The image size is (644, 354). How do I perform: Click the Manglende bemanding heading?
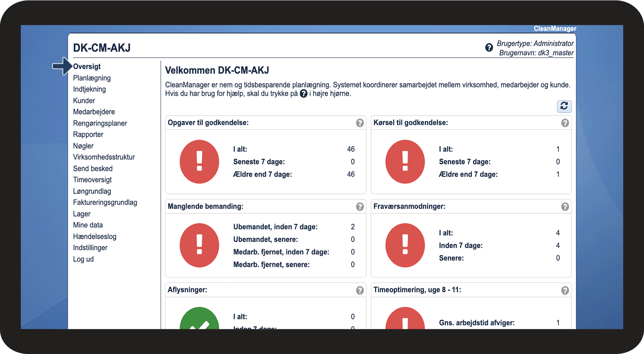coord(206,206)
